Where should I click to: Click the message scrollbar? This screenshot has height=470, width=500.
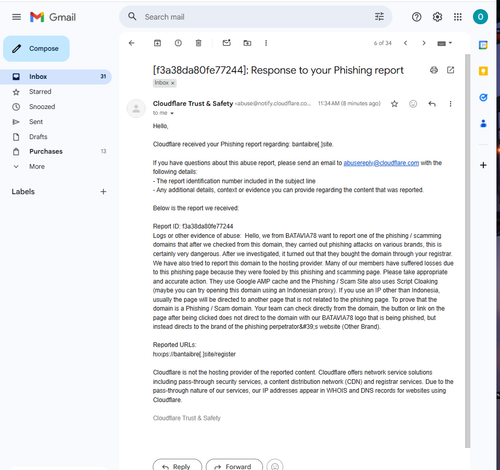pyautogui.click(x=467, y=251)
